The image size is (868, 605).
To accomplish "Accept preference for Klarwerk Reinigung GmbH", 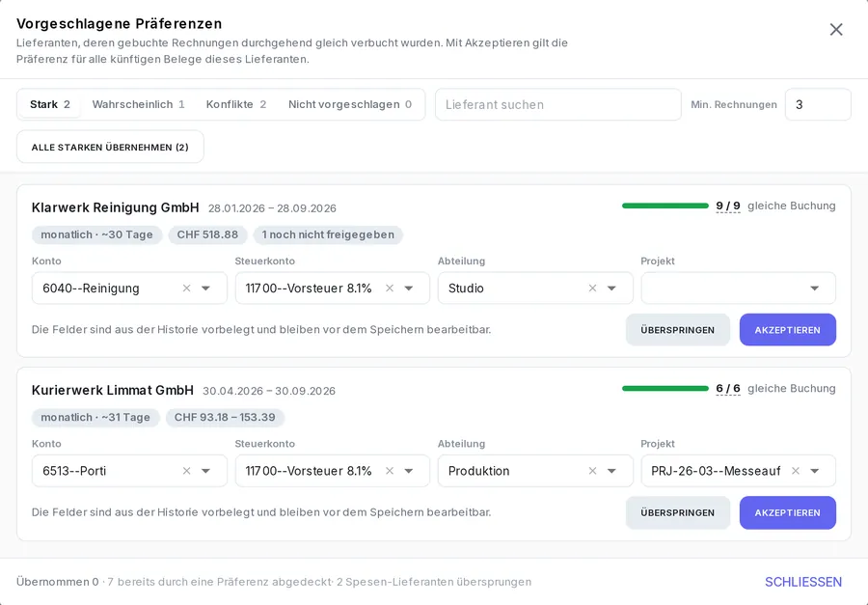I will (x=788, y=330).
